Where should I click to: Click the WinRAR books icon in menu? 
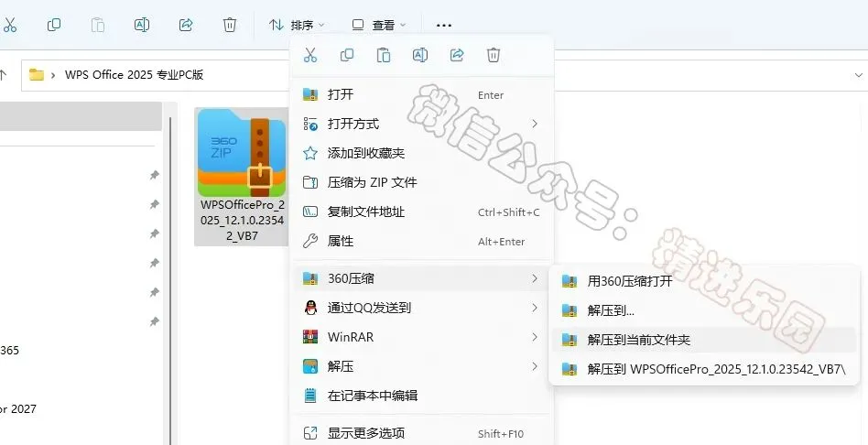(x=310, y=337)
